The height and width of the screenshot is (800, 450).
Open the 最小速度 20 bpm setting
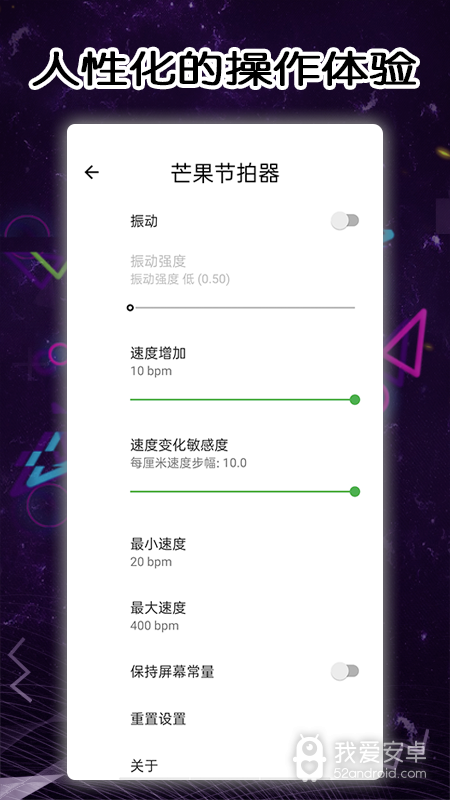[224, 552]
